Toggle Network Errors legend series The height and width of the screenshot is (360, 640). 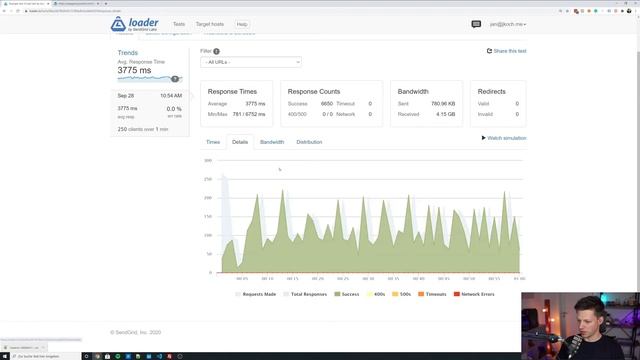[x=474, y=294]
